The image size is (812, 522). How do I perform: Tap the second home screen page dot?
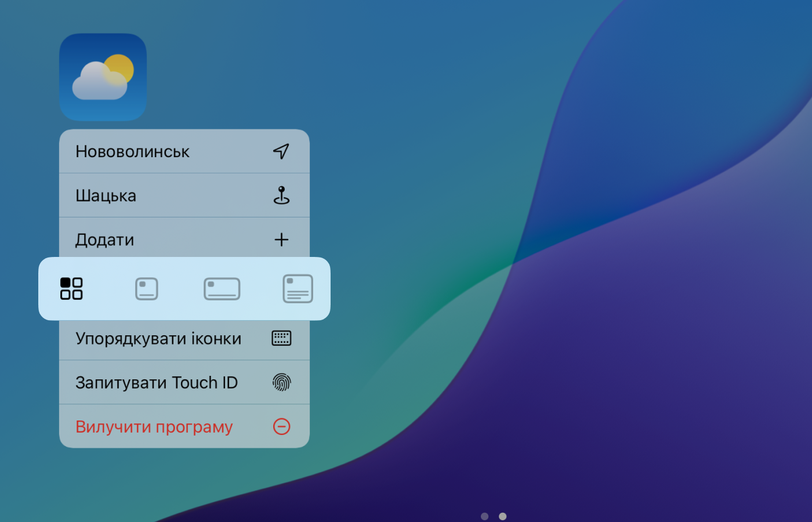pyautogui.click(x=503, y=516)
